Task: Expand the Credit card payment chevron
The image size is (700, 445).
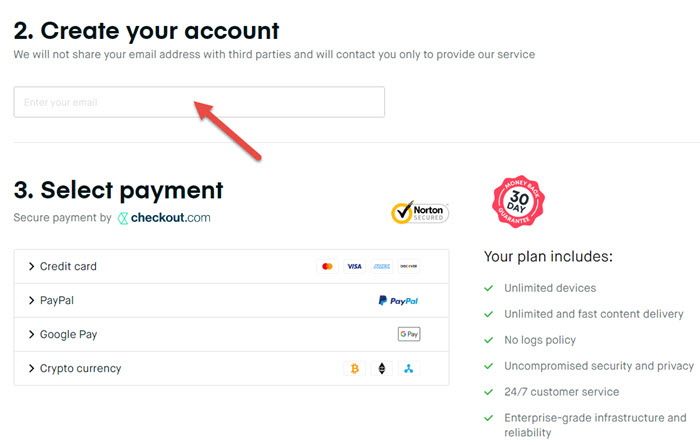Action: pos(31,266)
